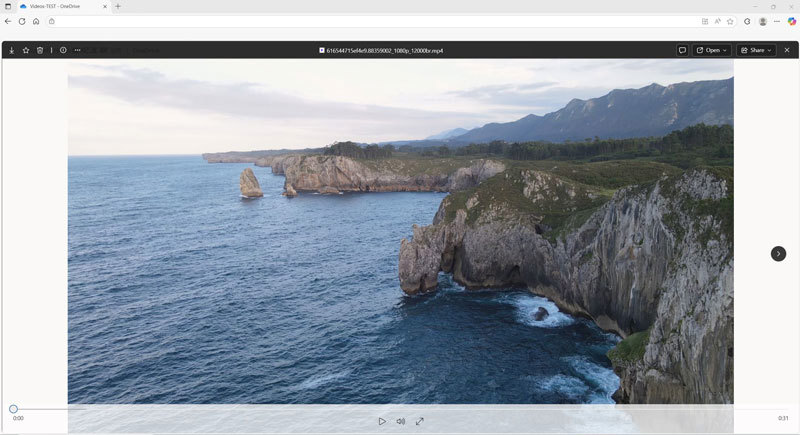800x435 pixels.
Task: Click the video seek slider handle
Action: click(x=13, y=408)
